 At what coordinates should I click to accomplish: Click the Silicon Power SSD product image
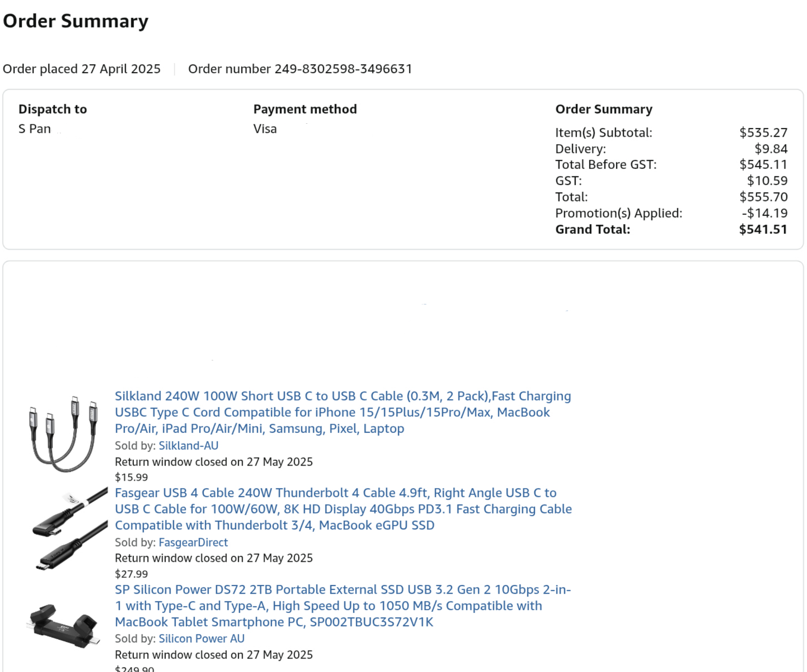point(64,626)
